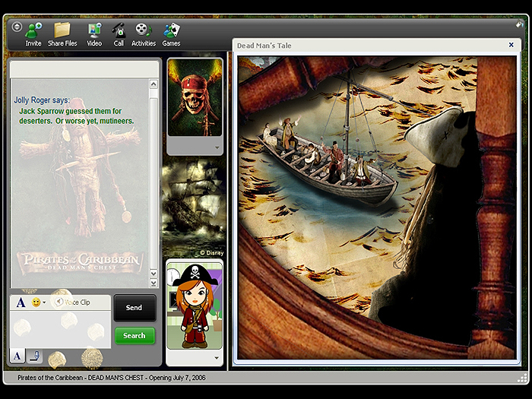Screen dimensions: 532x399
Task: Click the 'Dead Man's Tale' panel title
Action: 264,46
